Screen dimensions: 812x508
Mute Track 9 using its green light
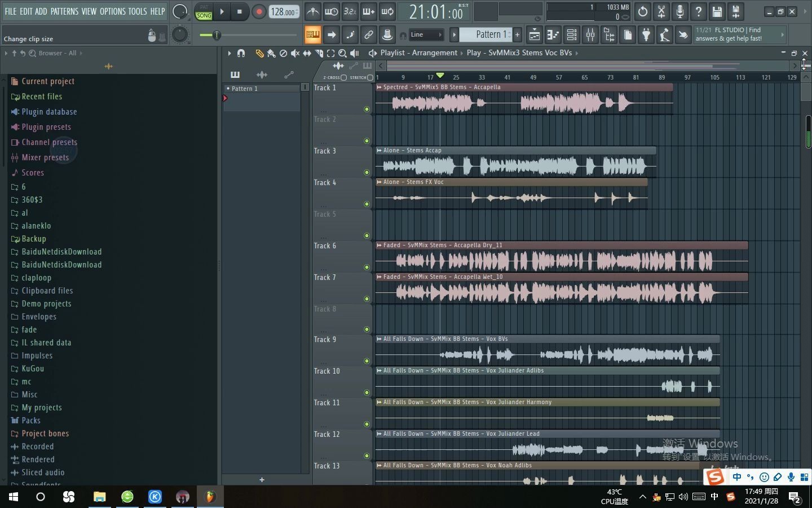[x=367, y=361]
